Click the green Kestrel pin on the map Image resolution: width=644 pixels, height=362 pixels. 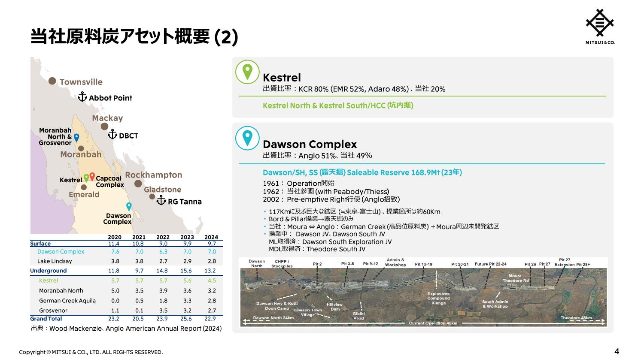86,178
